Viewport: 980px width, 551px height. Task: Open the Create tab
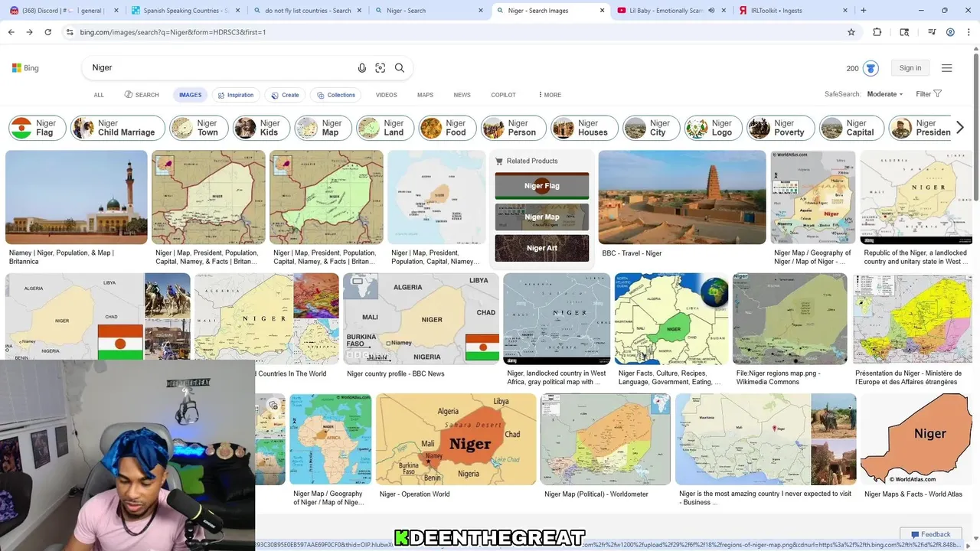[285, 95]
